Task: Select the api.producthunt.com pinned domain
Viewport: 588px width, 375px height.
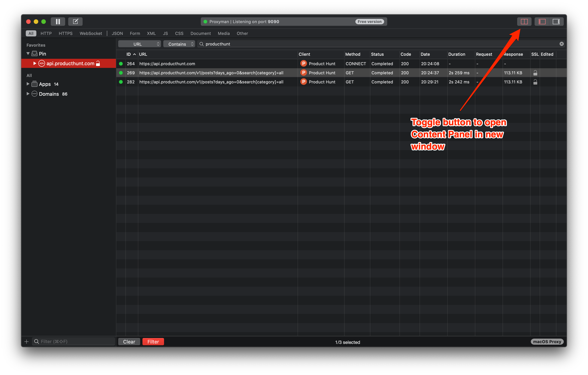Action: (69, 63)
